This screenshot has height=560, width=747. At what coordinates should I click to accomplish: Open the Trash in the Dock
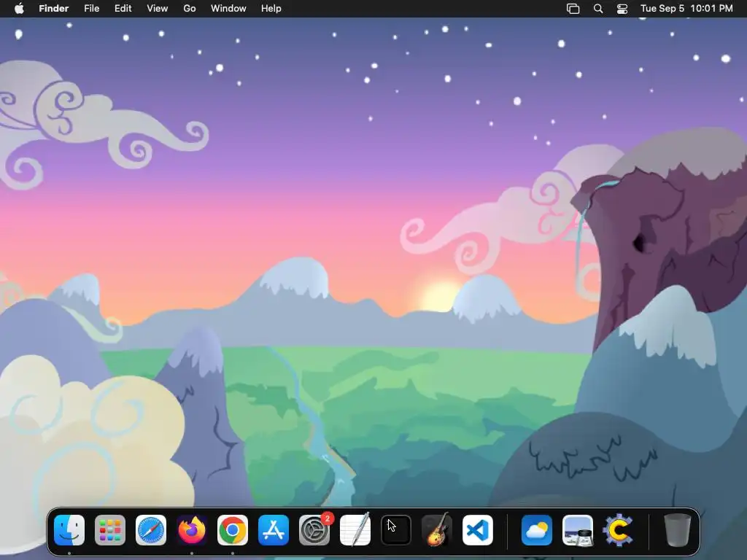677,530
